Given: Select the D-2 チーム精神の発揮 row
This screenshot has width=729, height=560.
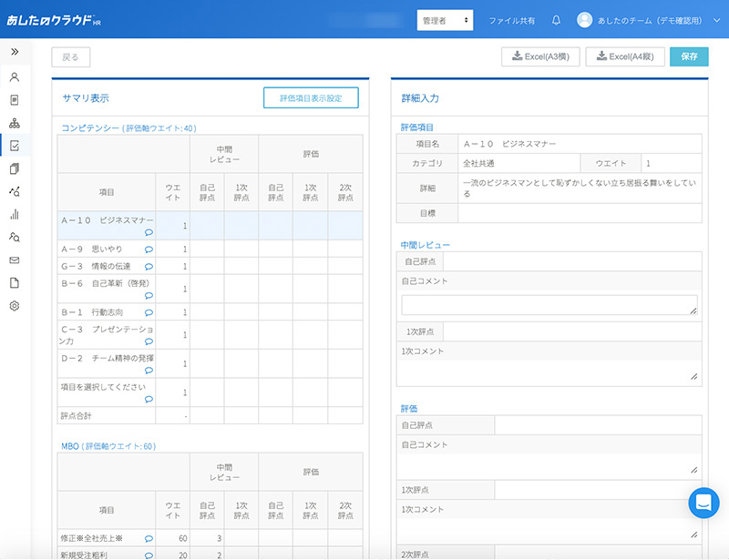Looking at the screenshot, I should click(x=210, y=364).
